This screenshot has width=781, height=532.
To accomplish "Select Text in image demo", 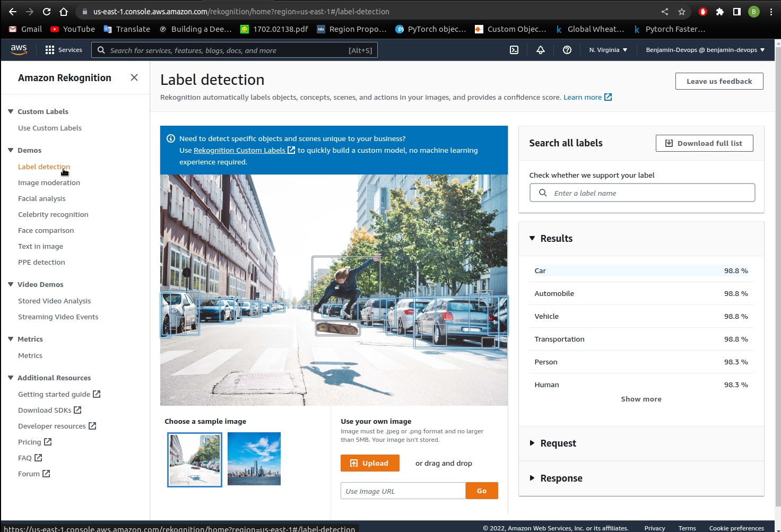I will (x=40, y=246).
